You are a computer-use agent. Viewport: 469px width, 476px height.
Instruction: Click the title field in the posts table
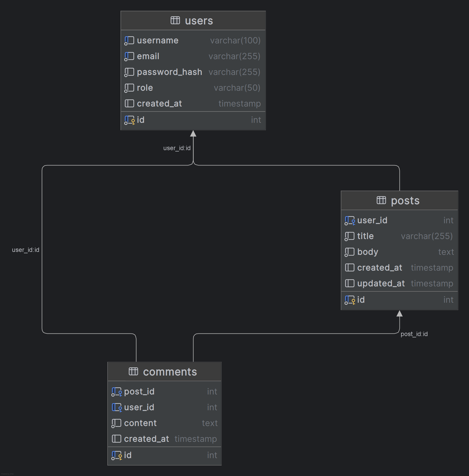click(x=365, y=236)
